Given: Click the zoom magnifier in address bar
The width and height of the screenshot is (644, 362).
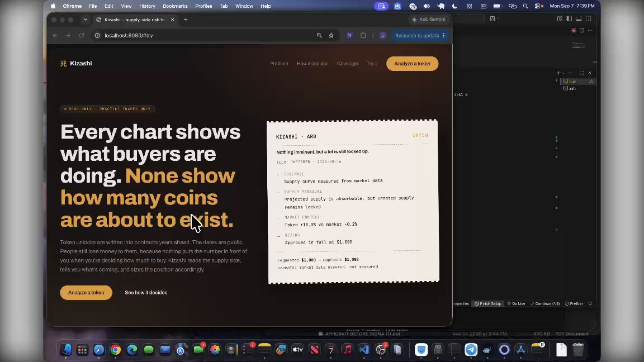Looking at the screenshot, I should 319,35.
